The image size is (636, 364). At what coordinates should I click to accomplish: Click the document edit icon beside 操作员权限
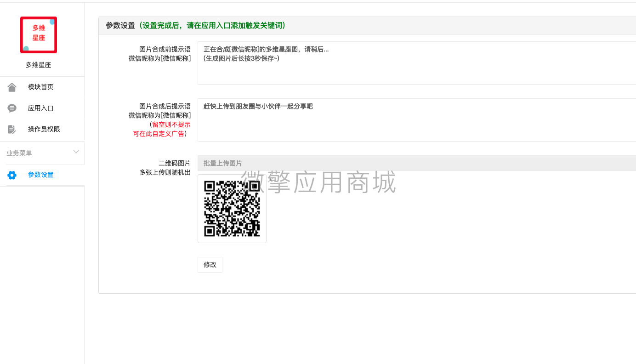coord(12,129)
